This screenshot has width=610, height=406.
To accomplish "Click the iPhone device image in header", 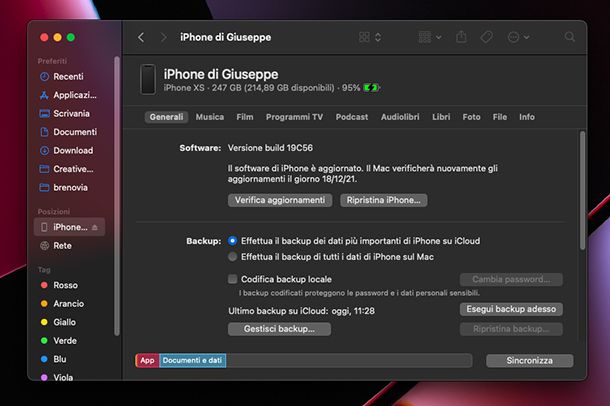I will pyautogui.click(x=148, y=79).
